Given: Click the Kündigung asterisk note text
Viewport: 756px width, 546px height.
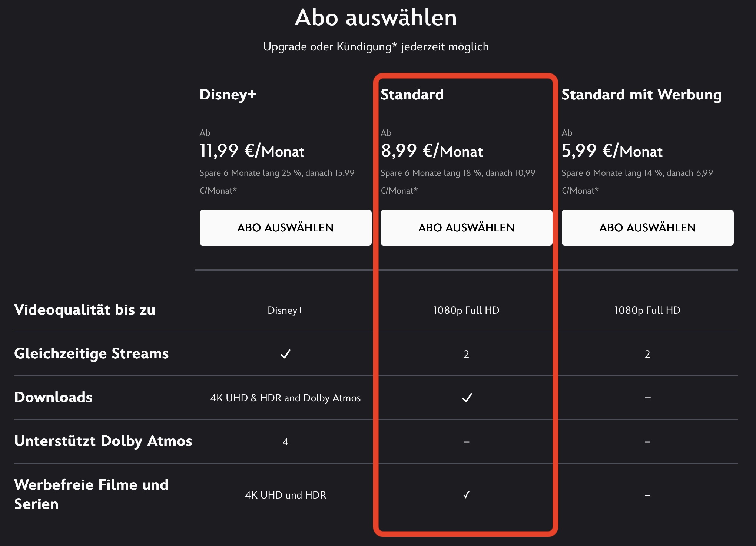Looking at the screenshot, I should tap(376, 47).
